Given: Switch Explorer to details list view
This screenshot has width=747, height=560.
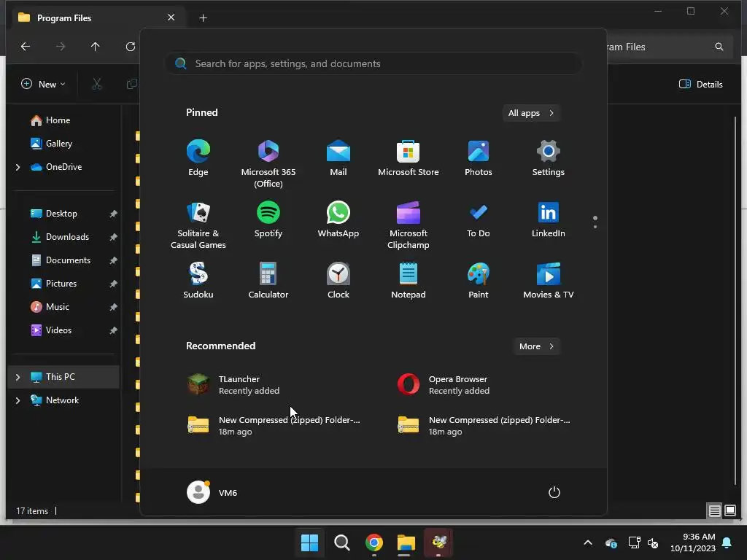Looking at the screenshot, I should click(715, 511).
